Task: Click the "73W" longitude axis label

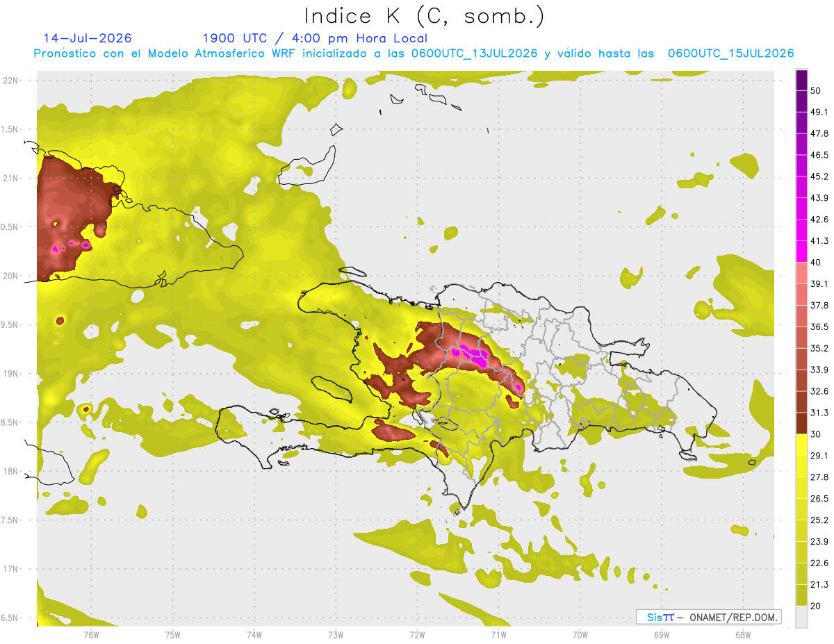Action: click(336, 634)
